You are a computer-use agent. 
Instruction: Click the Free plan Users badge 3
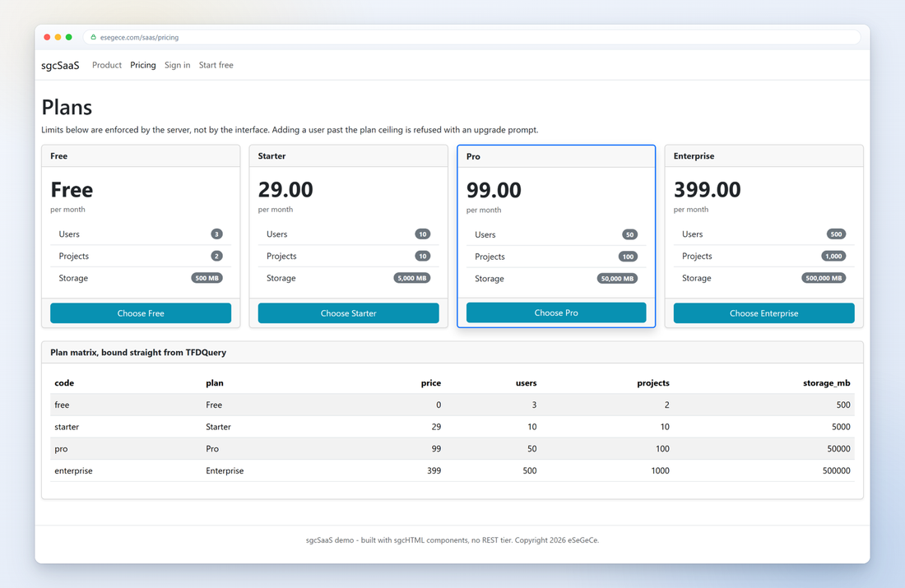(216, 234)
